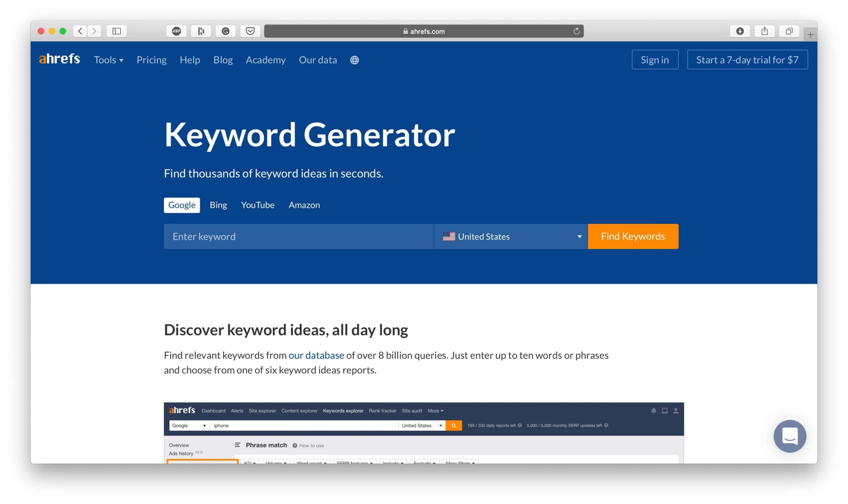Switch to the Amazon tab
This screenshot has height=504, width=848.
[x=304, y=205]
